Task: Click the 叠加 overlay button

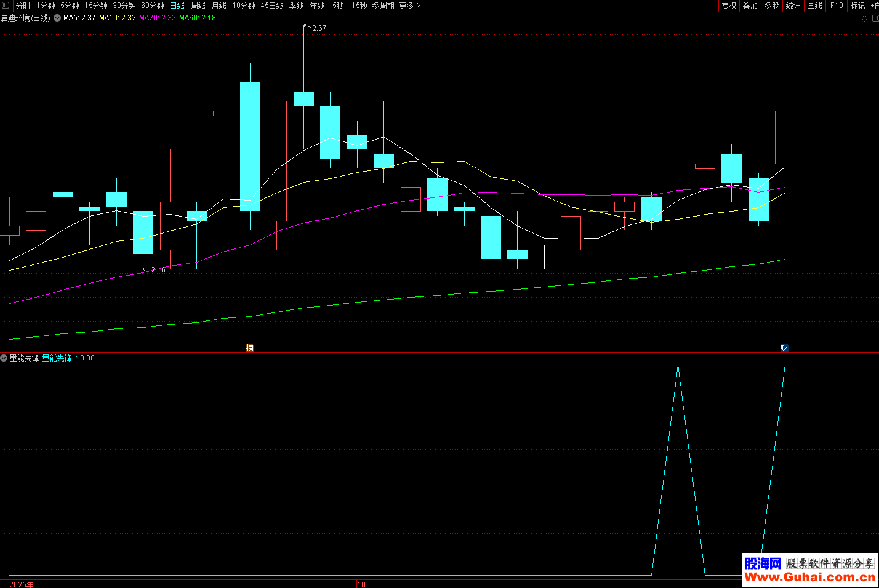Action: coord(750,6)
